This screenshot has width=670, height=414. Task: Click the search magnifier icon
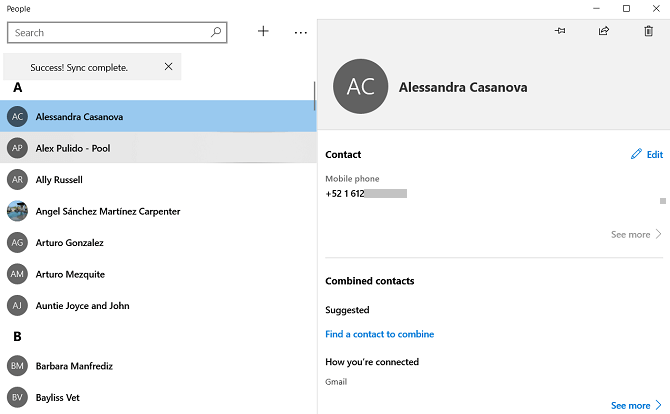click(x=216, y=32)
